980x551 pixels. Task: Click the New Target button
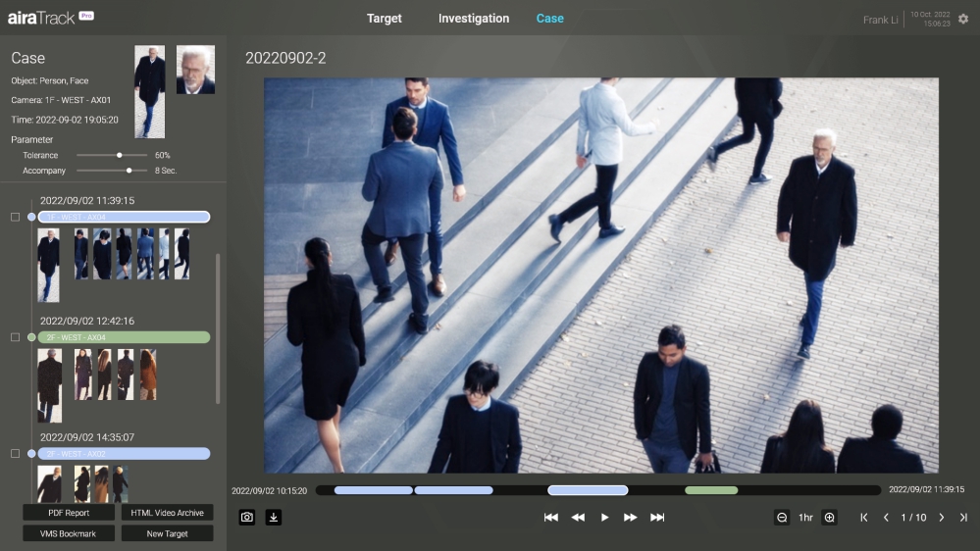(168, 533)
